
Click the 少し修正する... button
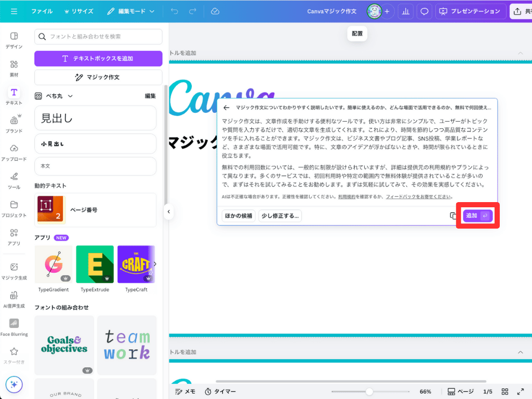point(280,216)
